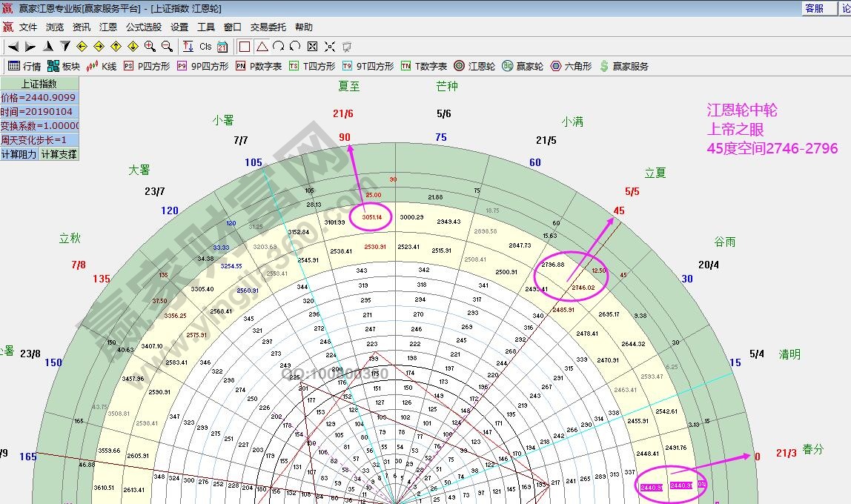This screenshot has height=504, width=851.
Task: Open the 六角形 hexagon tool
Action: [571, 66]
